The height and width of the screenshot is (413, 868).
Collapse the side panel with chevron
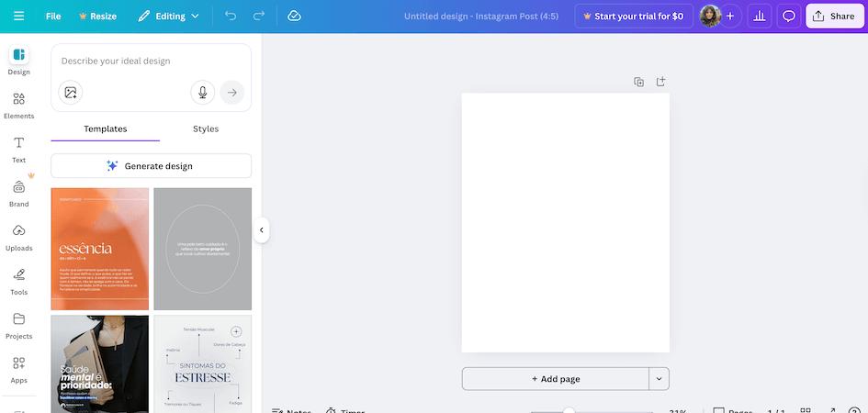click(x=261, y=230)
